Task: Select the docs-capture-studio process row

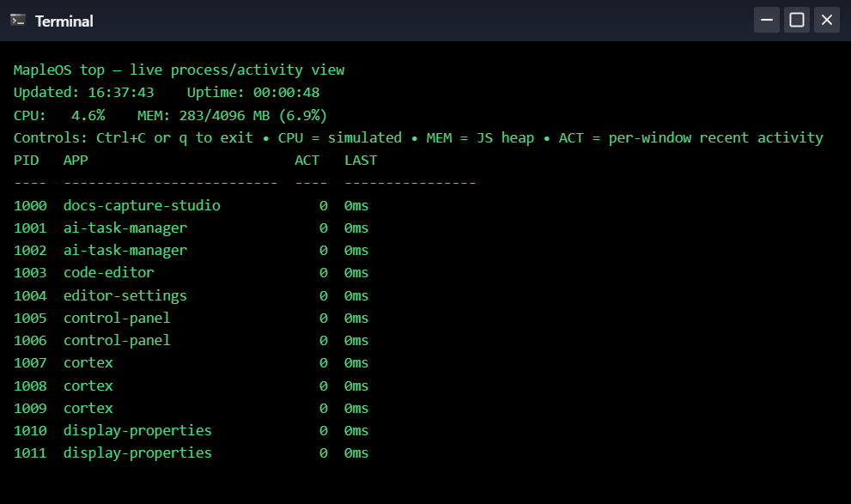Action: click(x=191, y=205)
